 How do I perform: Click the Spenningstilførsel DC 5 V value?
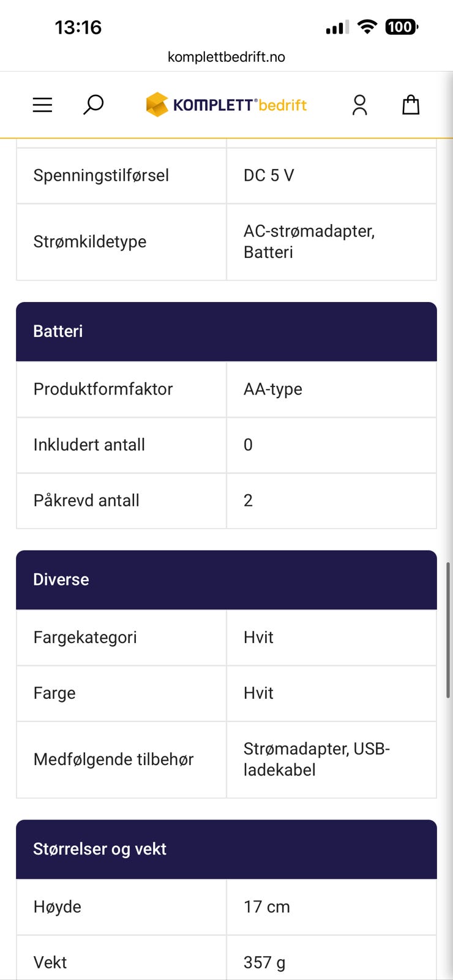(x=269, y=175)
